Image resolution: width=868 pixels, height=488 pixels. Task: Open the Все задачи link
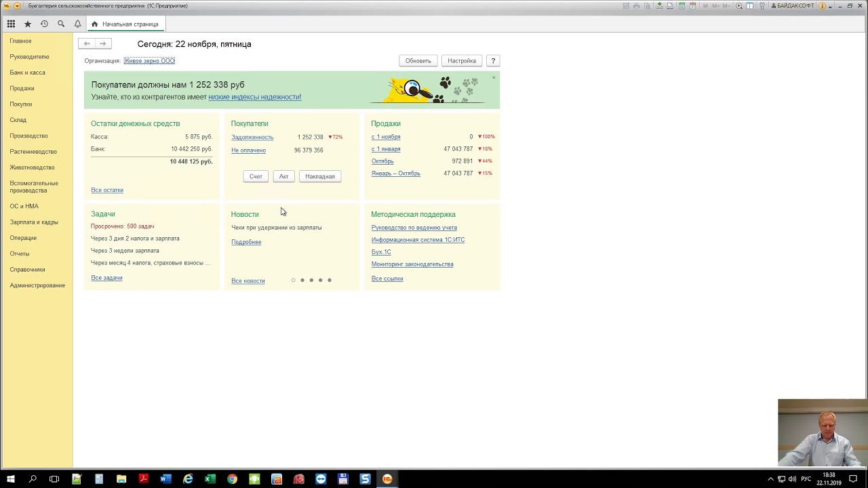[106, 278]
